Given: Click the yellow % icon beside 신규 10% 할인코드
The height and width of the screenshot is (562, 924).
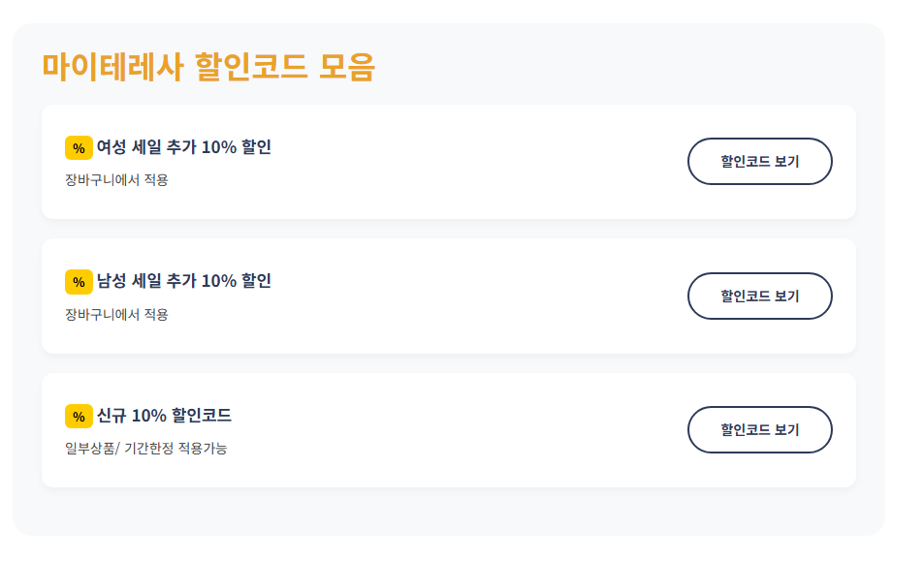Looking at the screenshot, I should (79, 417).
